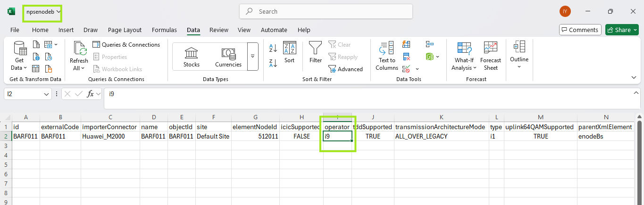Open the Text to Columns wizard
The width and height of the screenshot is (644, 205).
point(387,56)
